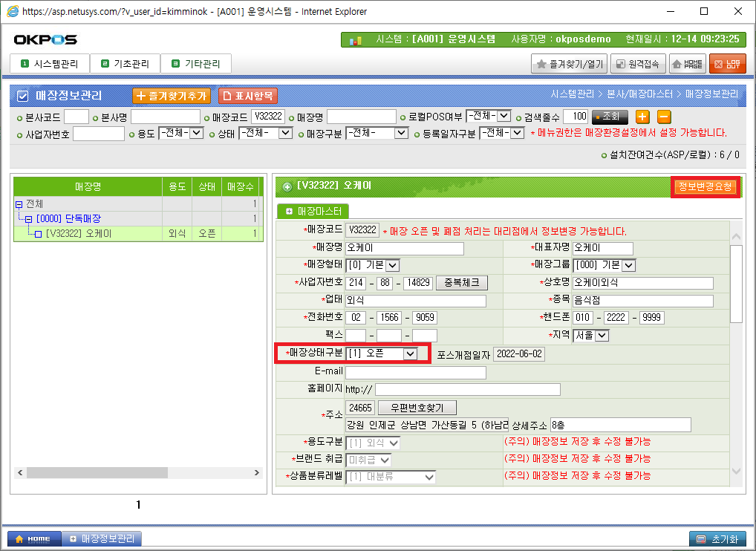Image resolution: width=756 pixels, height=551 pixels.
Task: Open the 지역 서울 dropdown
Action: [x=602, y=336]
